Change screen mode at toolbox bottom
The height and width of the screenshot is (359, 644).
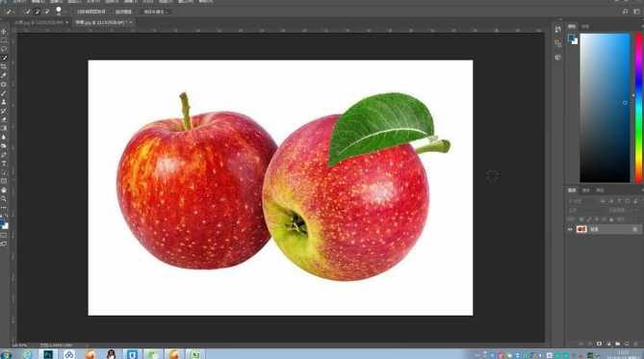click(4, 244)
